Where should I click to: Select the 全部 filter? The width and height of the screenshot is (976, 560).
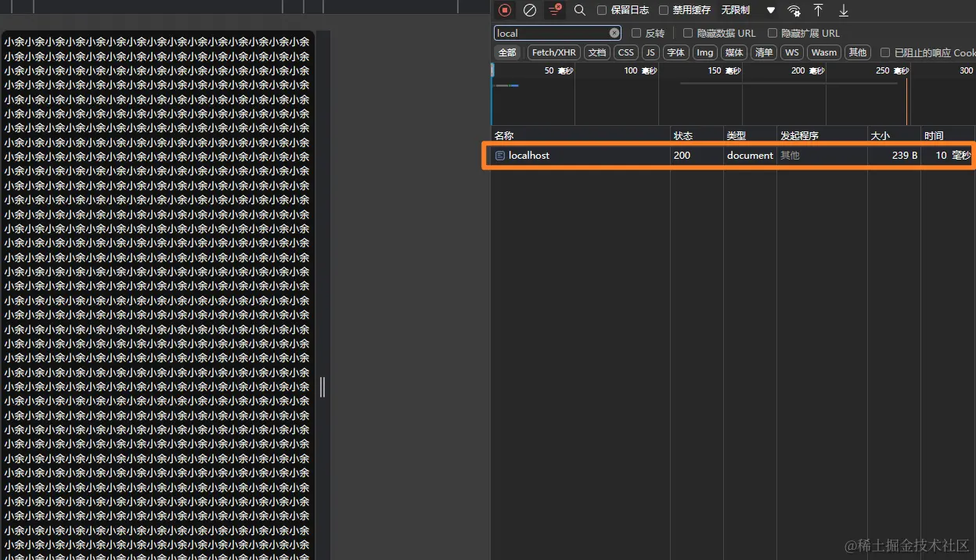[x=508, y=52]
